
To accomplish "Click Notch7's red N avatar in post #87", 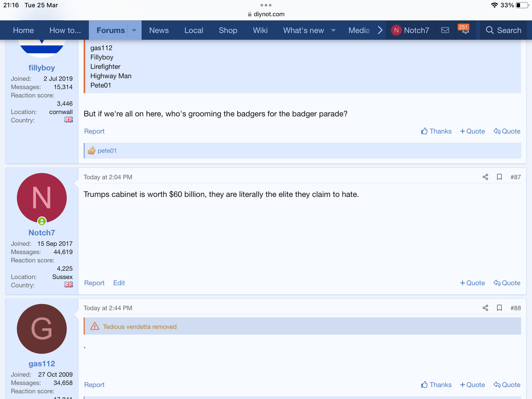I will (x=42, y=198).
